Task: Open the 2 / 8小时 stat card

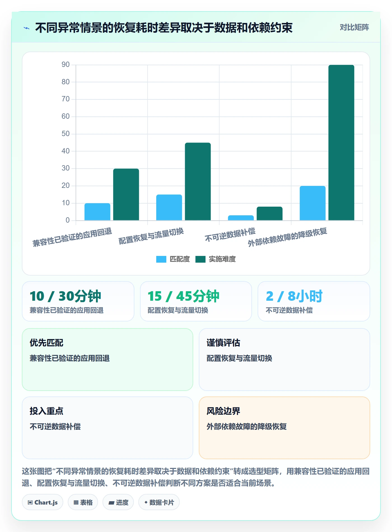Action: pos(314,301)
